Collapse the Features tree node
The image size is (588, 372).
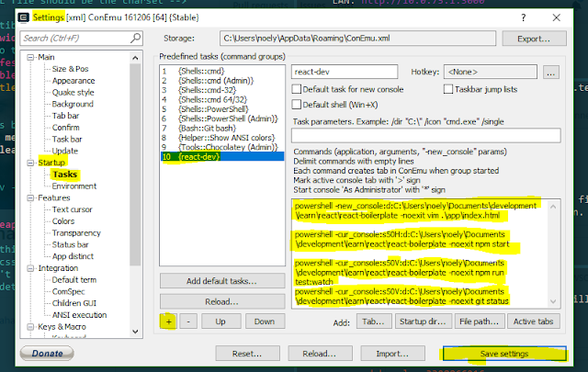pos(30,198)
